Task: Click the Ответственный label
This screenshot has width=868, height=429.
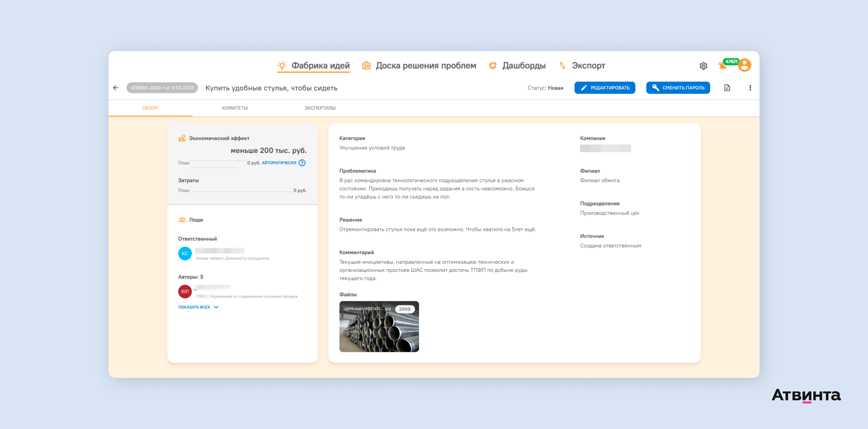Action: click(198, 239)
